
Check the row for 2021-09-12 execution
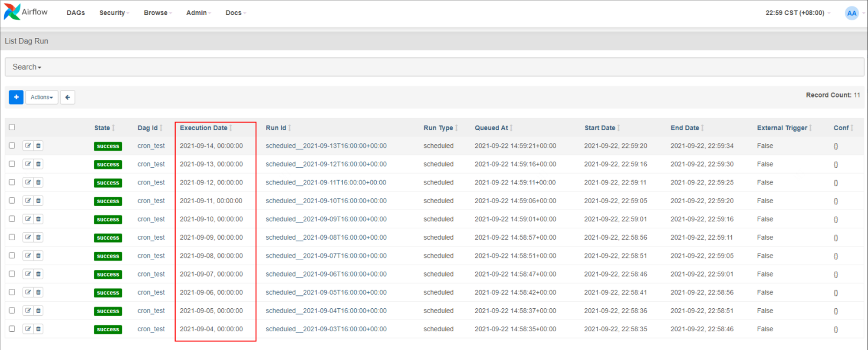(12, 182)
